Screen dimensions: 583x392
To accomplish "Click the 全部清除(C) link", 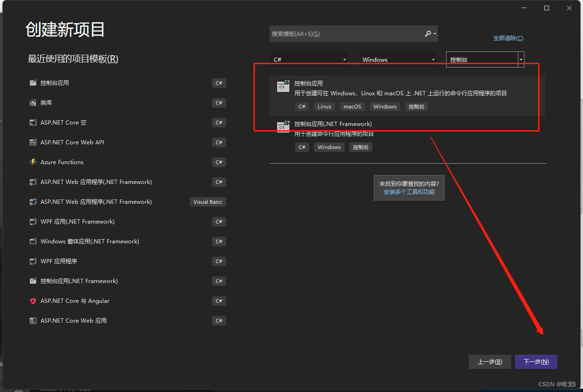I will pos(508,38).
